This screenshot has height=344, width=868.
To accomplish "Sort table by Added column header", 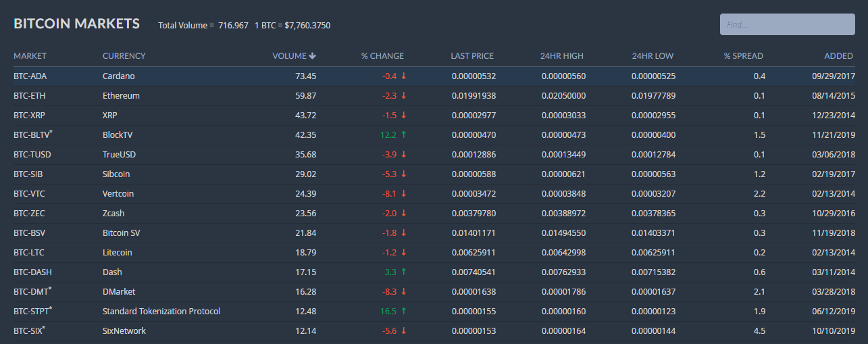I will pos(838,56).
